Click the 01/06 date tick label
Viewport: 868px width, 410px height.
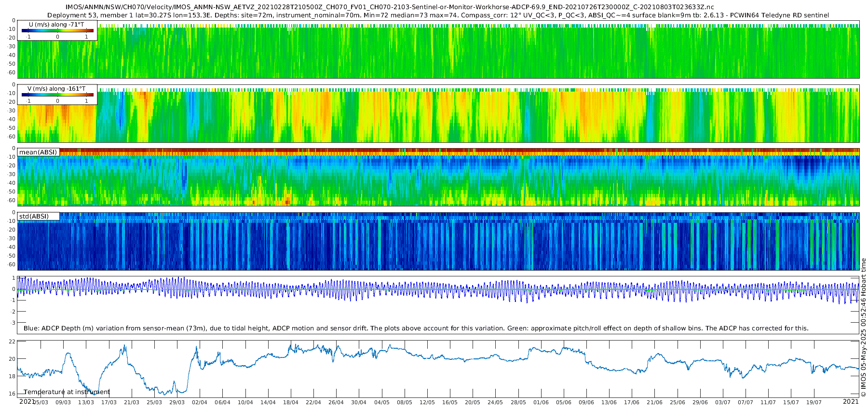point(541,402)
